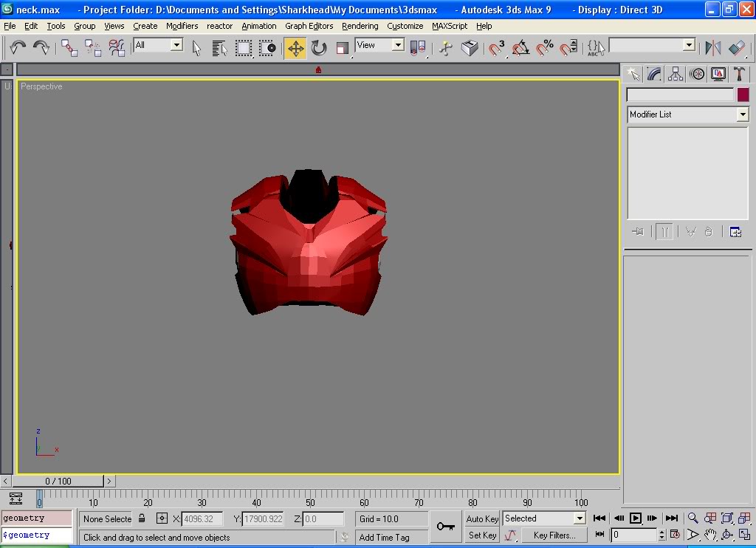Click the Key Filters button
Screen dimensions: 756x548
pos(553,535)
